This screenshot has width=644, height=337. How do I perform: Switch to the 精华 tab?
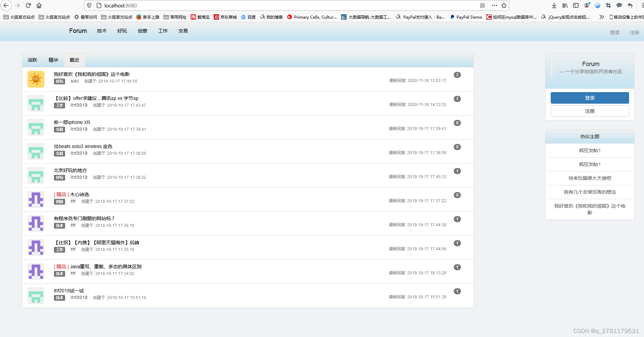click(x=53, y=60)
